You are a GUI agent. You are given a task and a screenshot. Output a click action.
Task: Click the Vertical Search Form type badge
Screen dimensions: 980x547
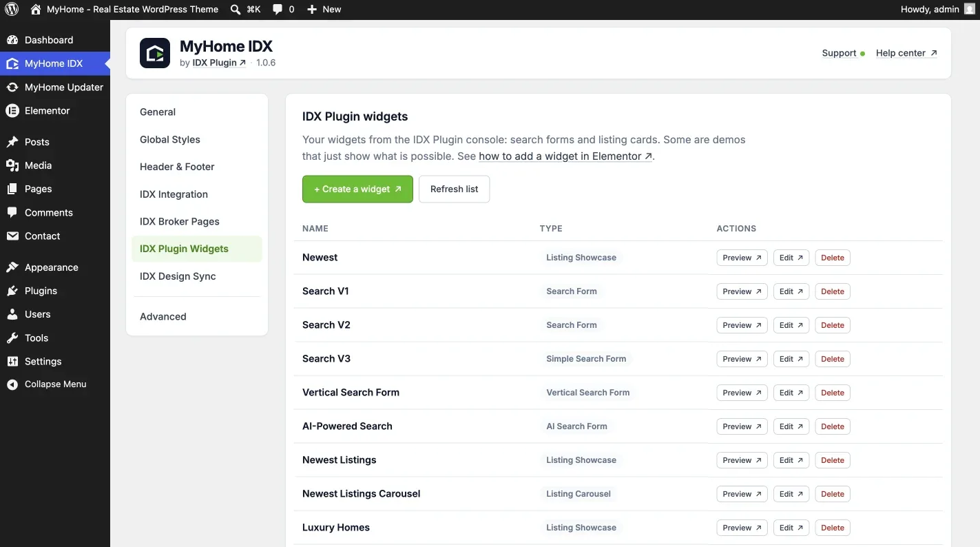[x=588, y=393]
